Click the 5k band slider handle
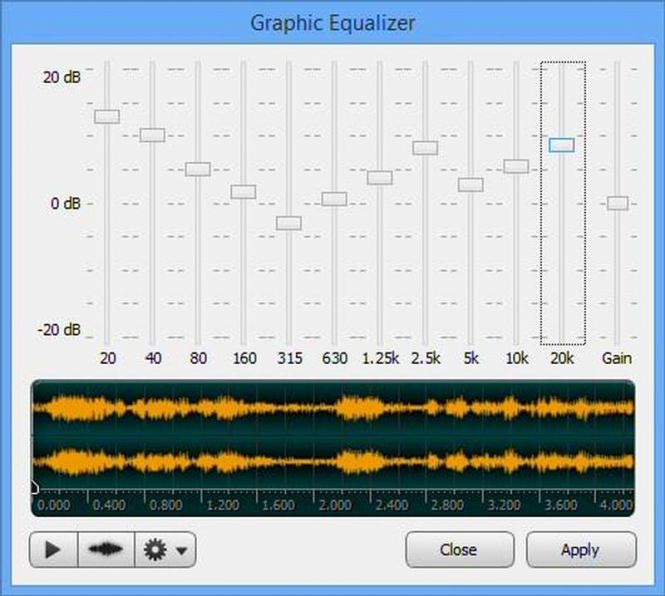 pos(471,185)
